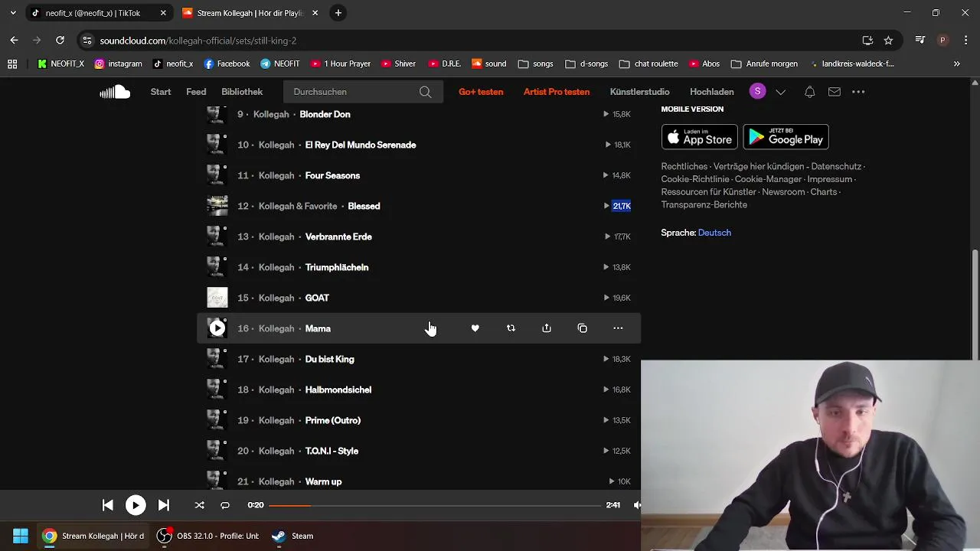Open Windows Start menu
Viewport: 980px width, 551px height.
click(x=21, y=536)
